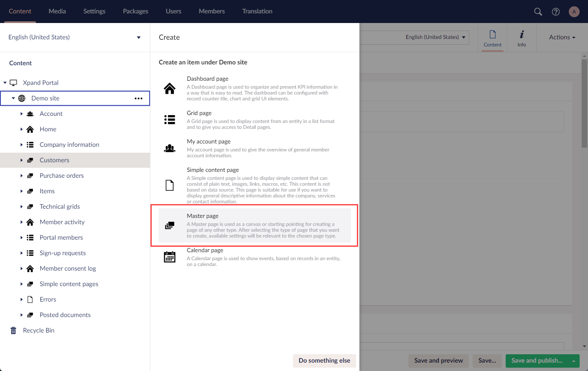The height and width of the screenshot is (371, 588).
Task: Open the help question mark icon
Action: [x=556, y=12]
